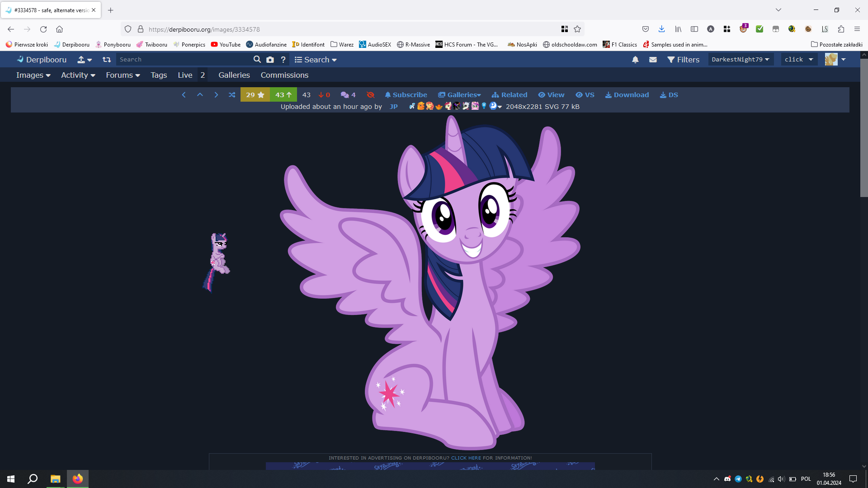
Task: Click uploader name JP link
Action: click(x=393, y=107)
